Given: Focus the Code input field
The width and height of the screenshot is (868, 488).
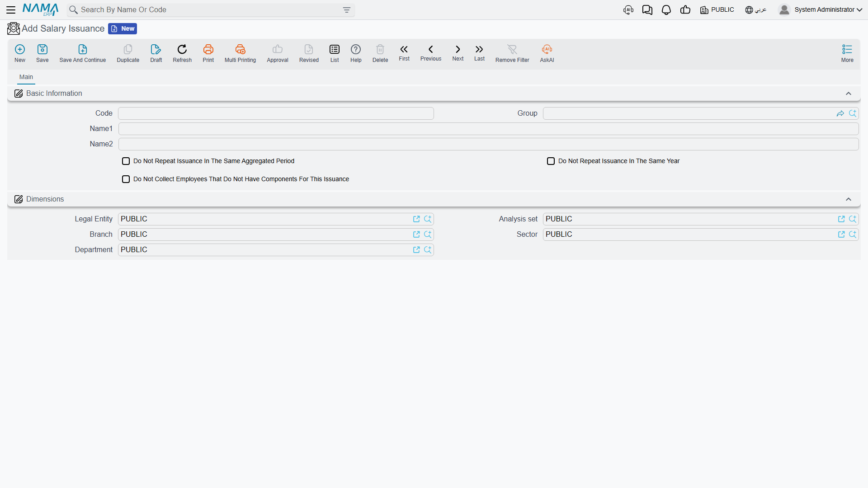Looking at the screenshot, I should [276, 113].
